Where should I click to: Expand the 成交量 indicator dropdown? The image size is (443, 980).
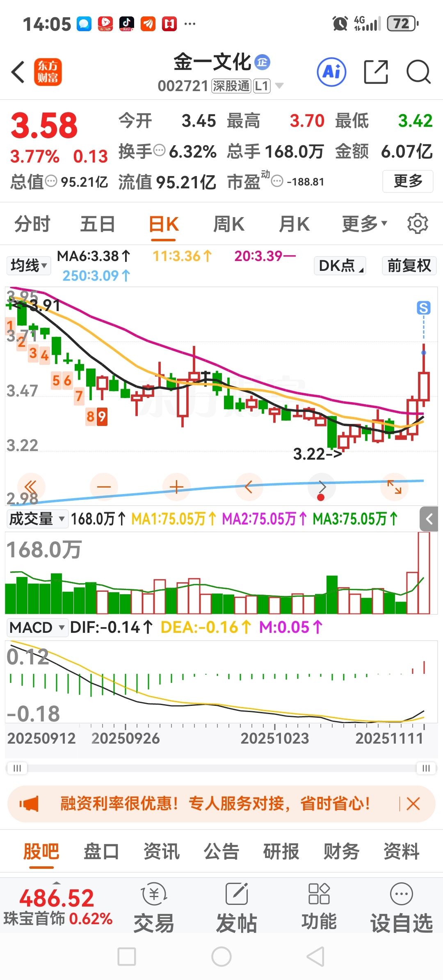click(x=37, y=519)
